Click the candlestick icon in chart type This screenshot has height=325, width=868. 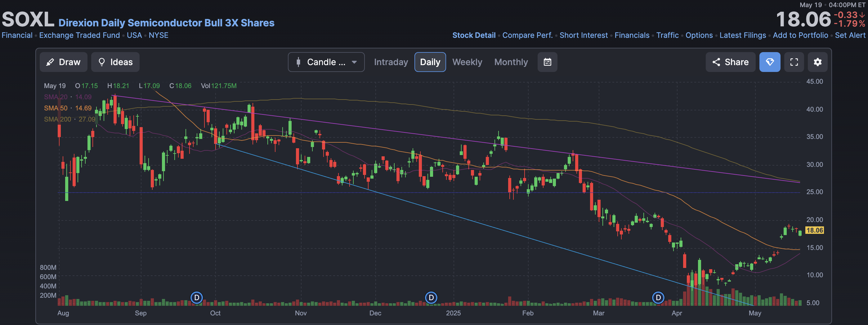point(298,62)
